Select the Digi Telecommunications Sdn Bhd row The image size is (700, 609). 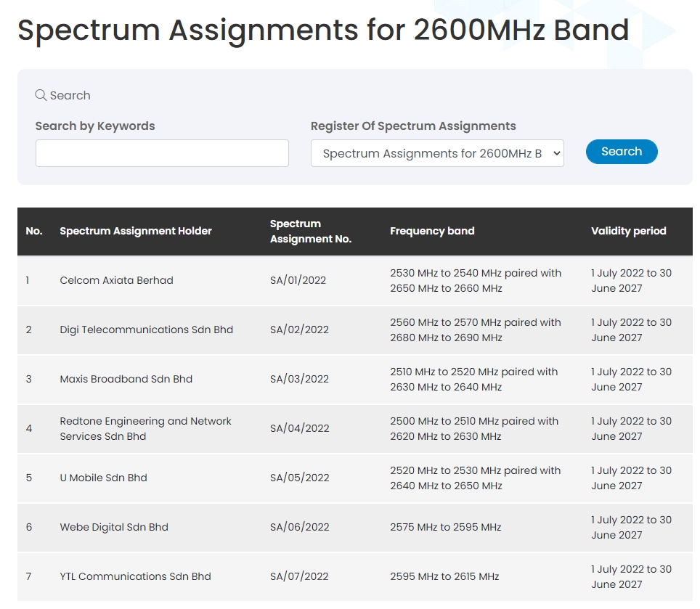pos(146,330)
